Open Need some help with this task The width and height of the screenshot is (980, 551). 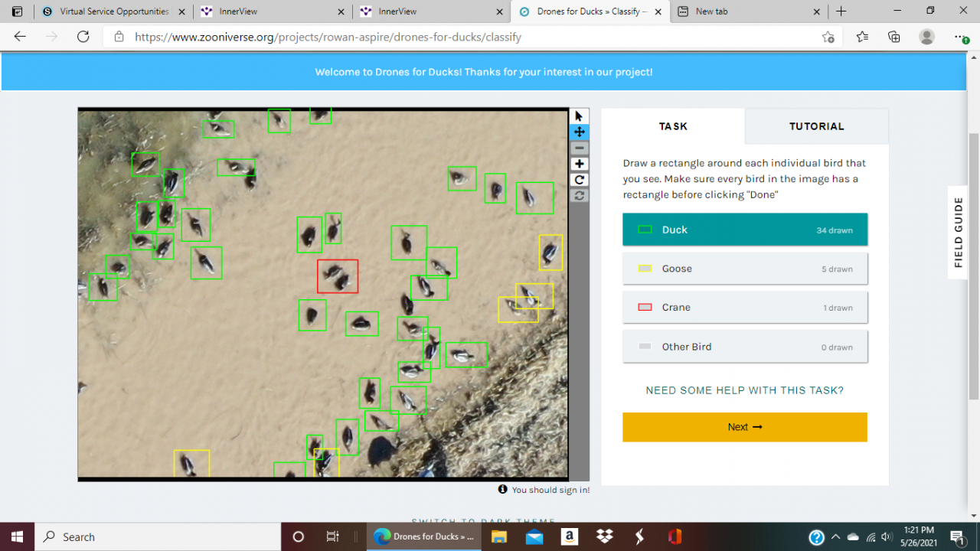pos(745,390)
